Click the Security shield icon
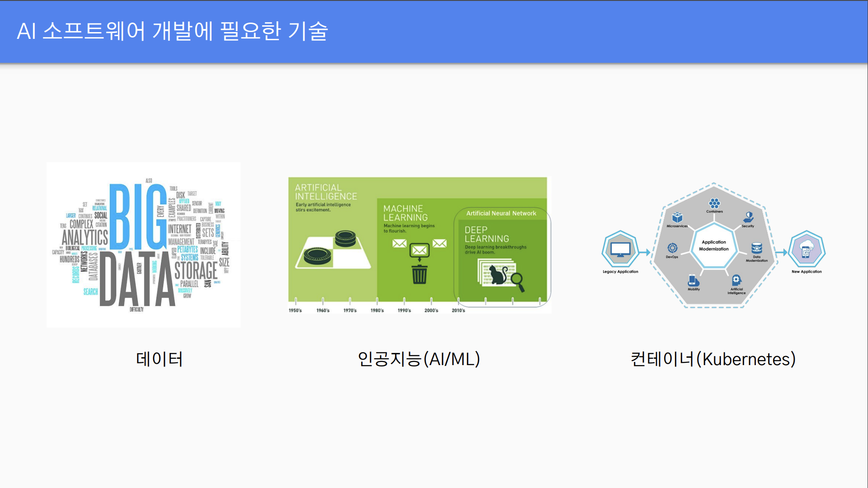Viewport: 868px width, 488px height. 748,217
